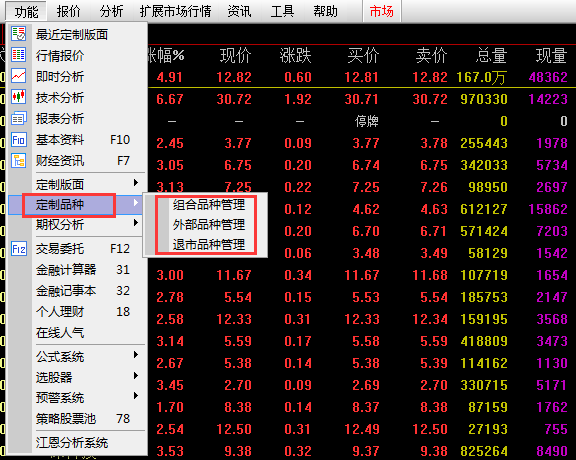Expand the 选股器 submenu
Screen dimensions: 576x460
[136, 375]
